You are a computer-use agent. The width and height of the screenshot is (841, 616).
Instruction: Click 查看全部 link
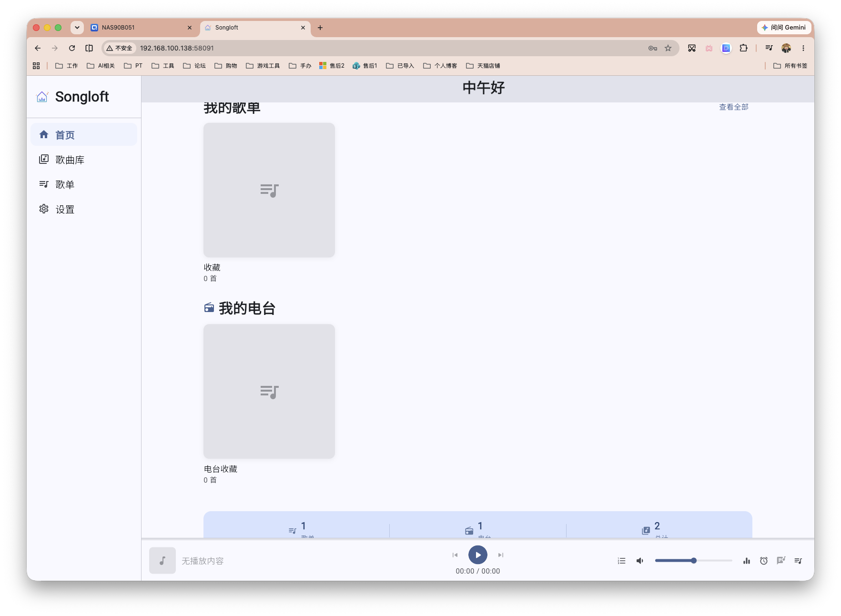733,107
